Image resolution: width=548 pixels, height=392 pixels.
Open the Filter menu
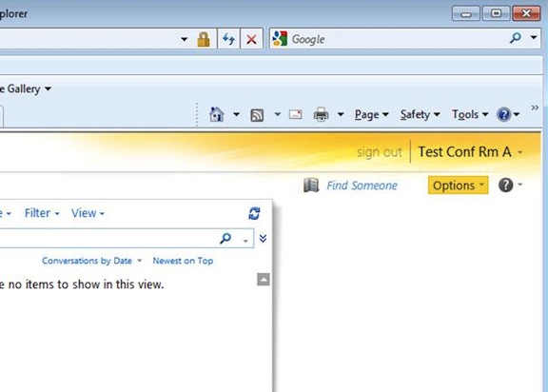point(42,213)
